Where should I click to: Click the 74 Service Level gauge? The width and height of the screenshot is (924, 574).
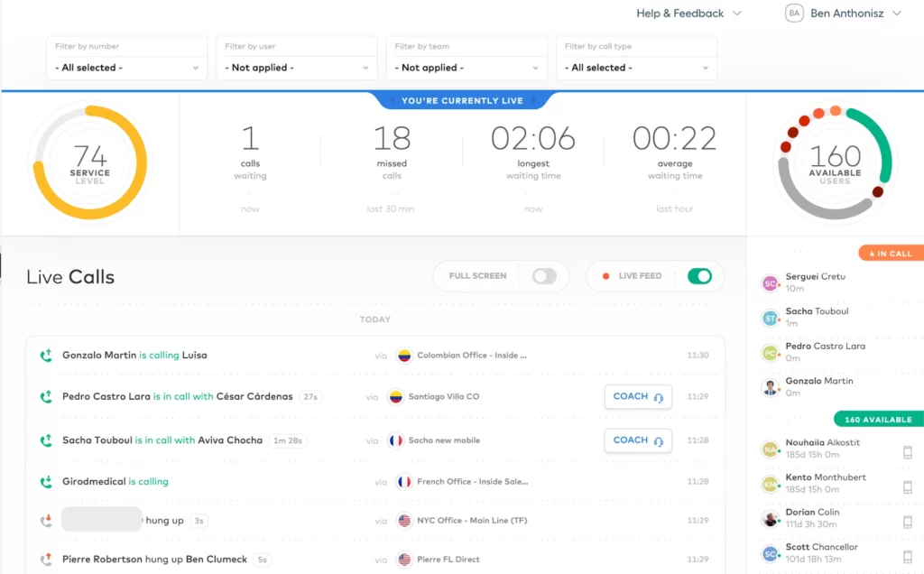pos(89,162)
